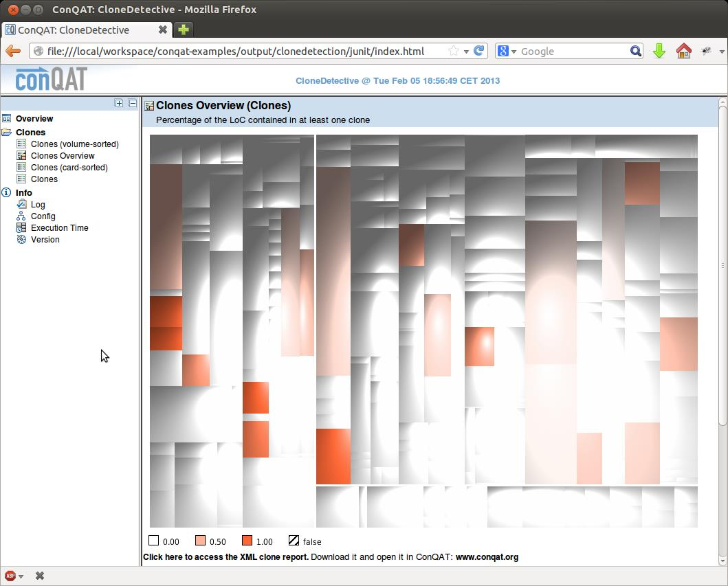Click here to access the XML clone report
Image resolution: width=728 pixels, height=586 pixels.
[x=225, y=556]
